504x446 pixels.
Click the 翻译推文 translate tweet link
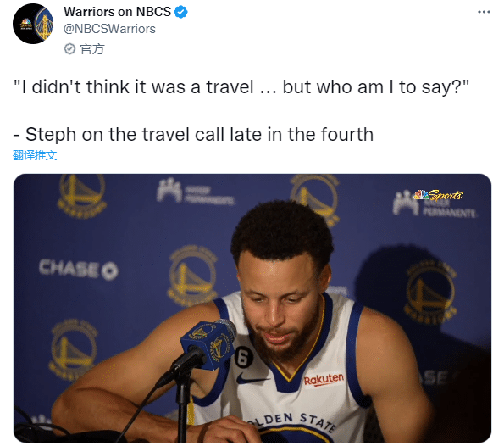35,155
